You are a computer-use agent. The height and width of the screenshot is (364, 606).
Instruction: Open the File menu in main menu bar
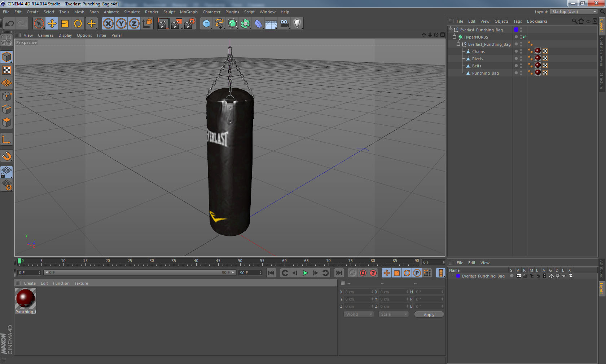pyautogui.click(x=6, y=12)
